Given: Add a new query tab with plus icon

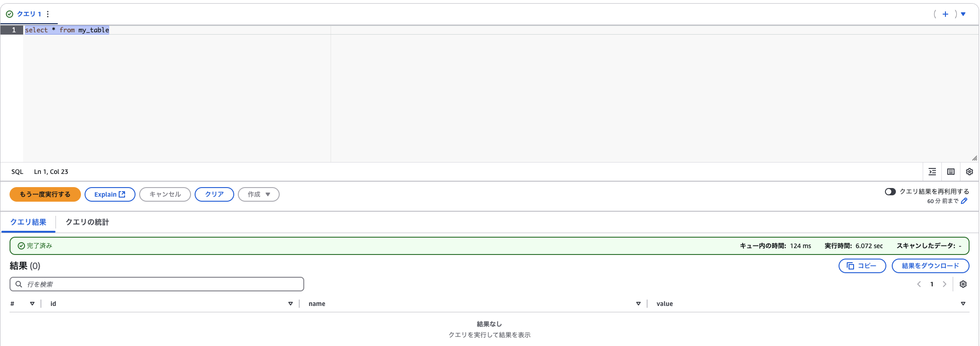Looking at the screenshot, I should pos(945,14).
